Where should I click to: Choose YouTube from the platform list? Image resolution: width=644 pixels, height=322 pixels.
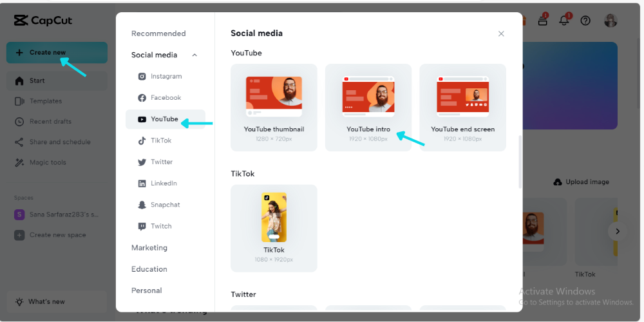(166, 119)
